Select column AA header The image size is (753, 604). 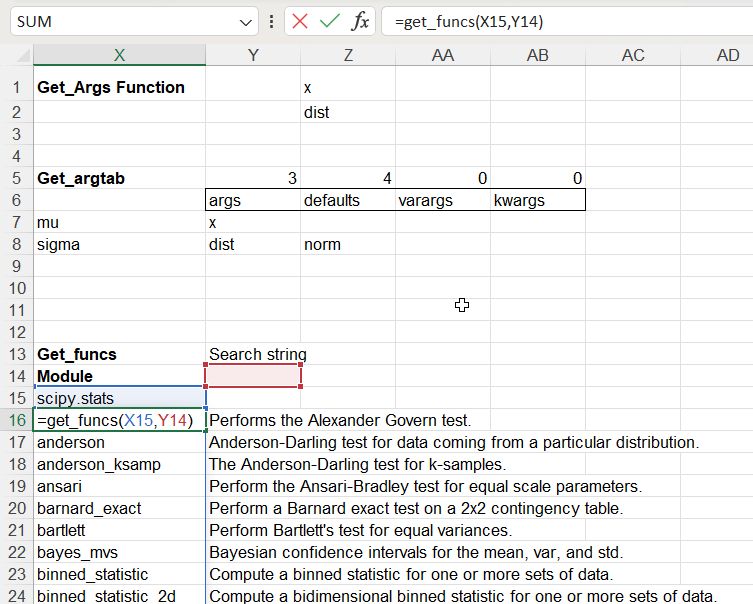(x=442, y=56)
